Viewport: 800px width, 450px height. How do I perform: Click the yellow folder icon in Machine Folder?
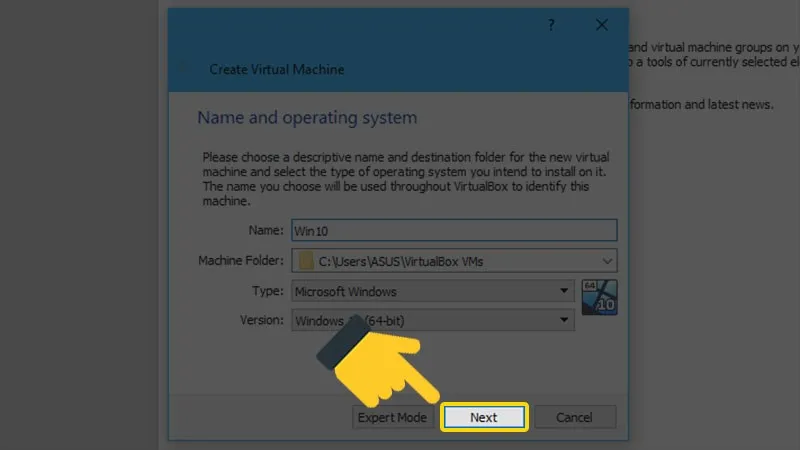tap(306, 262)
